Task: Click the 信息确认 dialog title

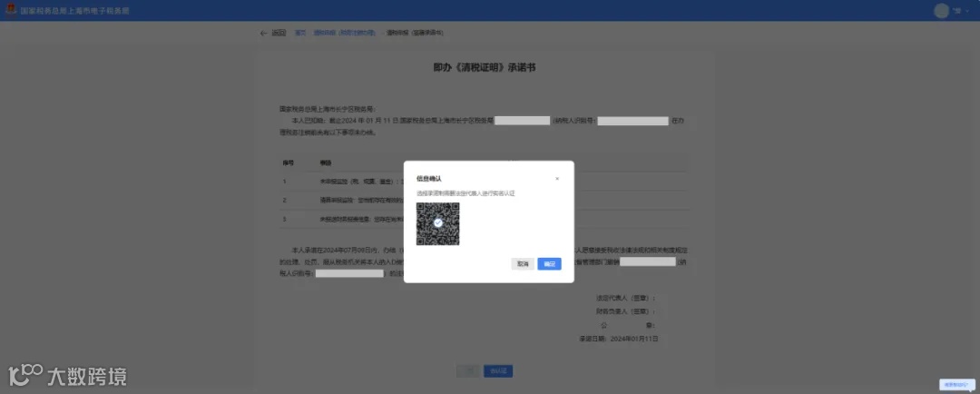Action: (x=428, y=179)
